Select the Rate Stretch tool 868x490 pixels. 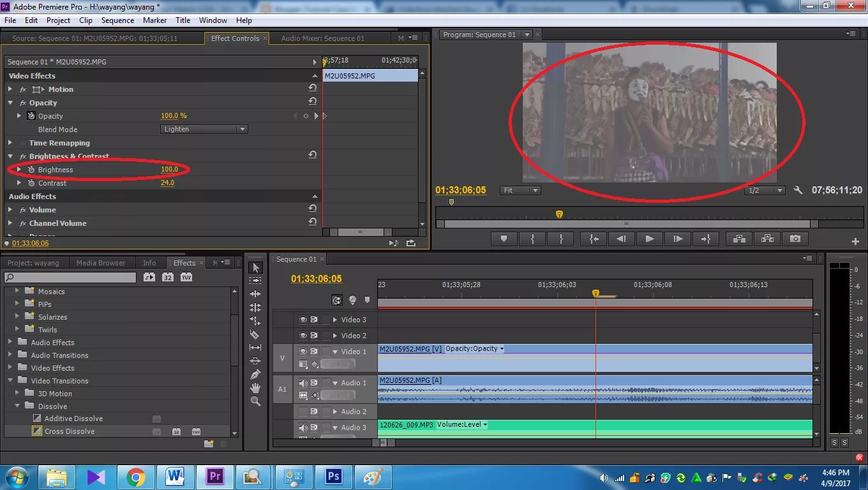[255, 321]
